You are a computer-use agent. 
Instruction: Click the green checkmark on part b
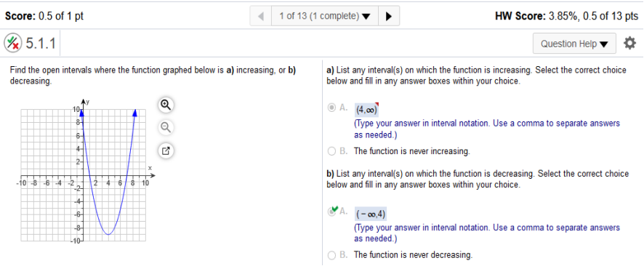coord(334,210)
